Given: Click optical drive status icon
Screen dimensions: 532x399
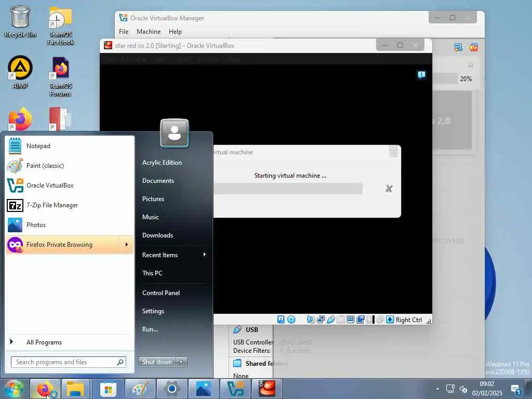Looking at the screenshot, I should coord(291,320).
